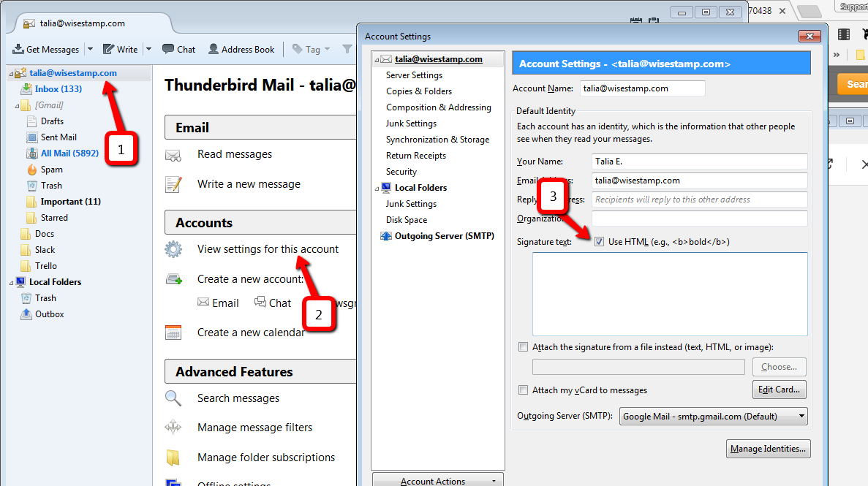Open the Get Messages dropdown arrow
868x486 pixels.
coord(90,49)
